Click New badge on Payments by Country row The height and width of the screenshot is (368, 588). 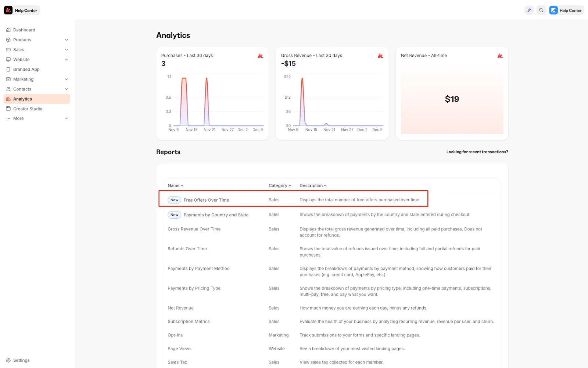click(x=175, y=215)
